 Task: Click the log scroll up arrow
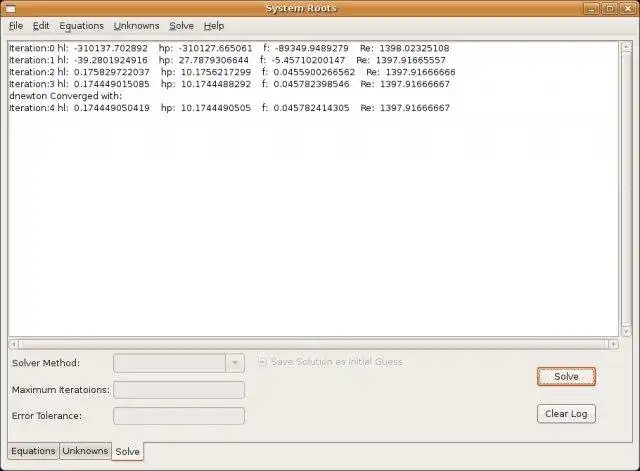pos(626,47)
